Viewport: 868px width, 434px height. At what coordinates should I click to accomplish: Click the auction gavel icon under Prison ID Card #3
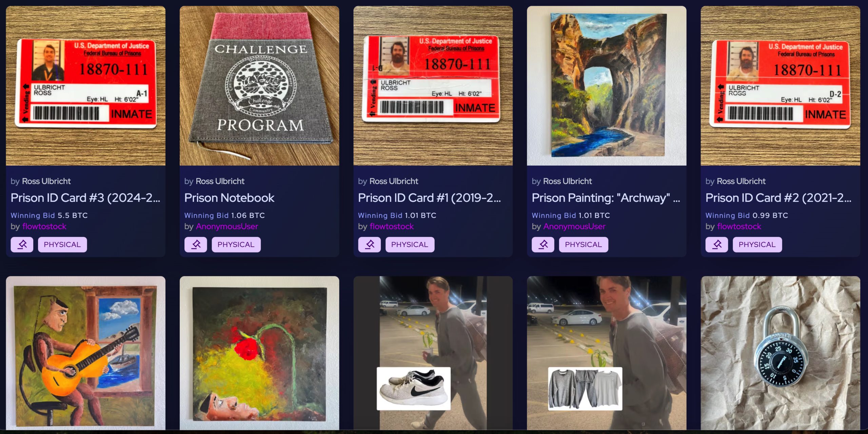(22, 244)
